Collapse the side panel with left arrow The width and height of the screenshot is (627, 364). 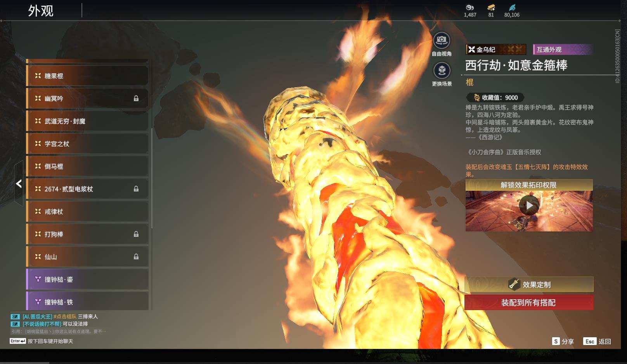19,183
